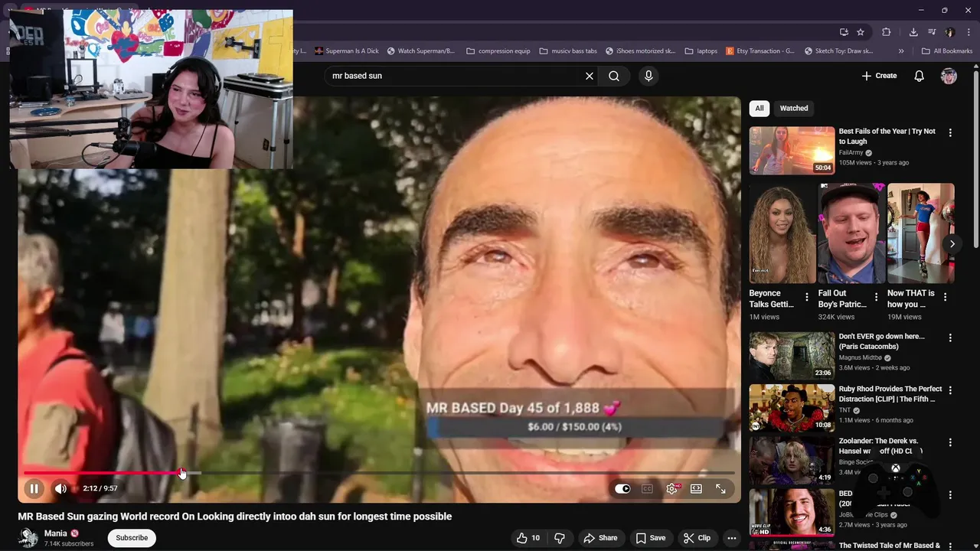Pause the video with the pause button
This screenshot has height=551, width=980.
34,488
